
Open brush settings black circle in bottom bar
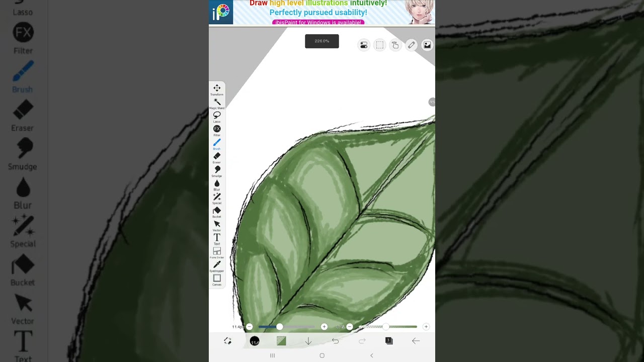point(255,341)
